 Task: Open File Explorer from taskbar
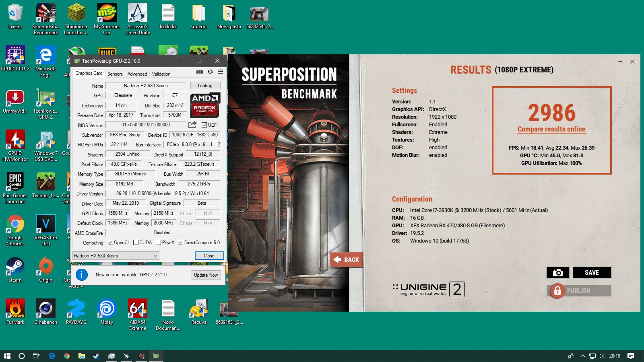[82, 356]
